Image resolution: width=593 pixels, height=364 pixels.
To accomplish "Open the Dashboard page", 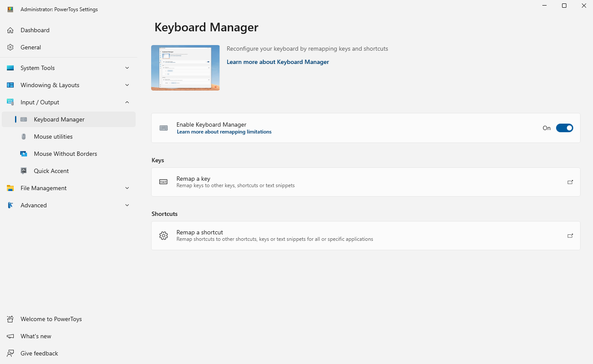I will [x=69, y=30].
